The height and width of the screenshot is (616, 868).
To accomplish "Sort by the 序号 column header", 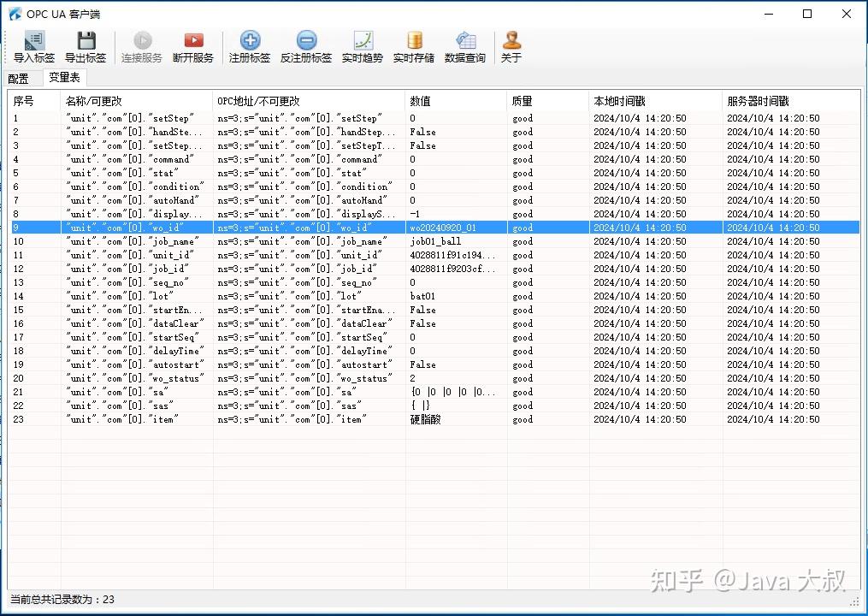I will coord(34,101).
